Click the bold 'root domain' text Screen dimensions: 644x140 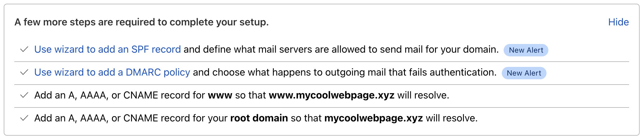(x=259, y=118)
